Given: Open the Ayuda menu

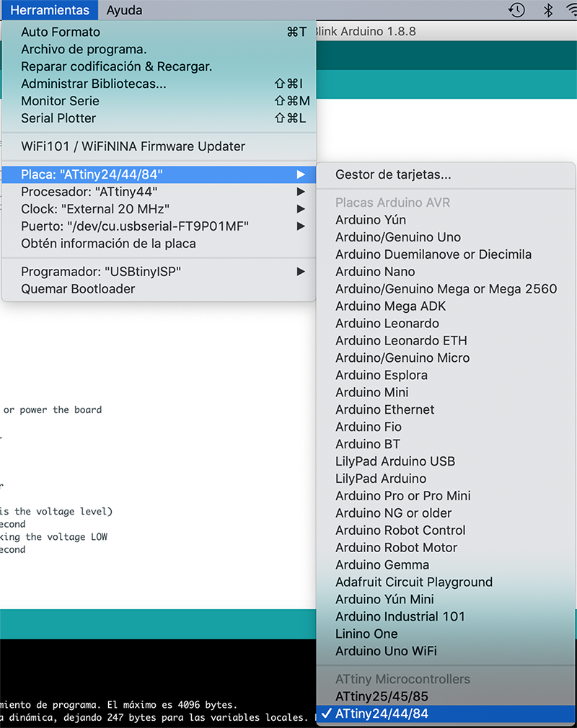Looking at the screenshot, I should point(124,10).
